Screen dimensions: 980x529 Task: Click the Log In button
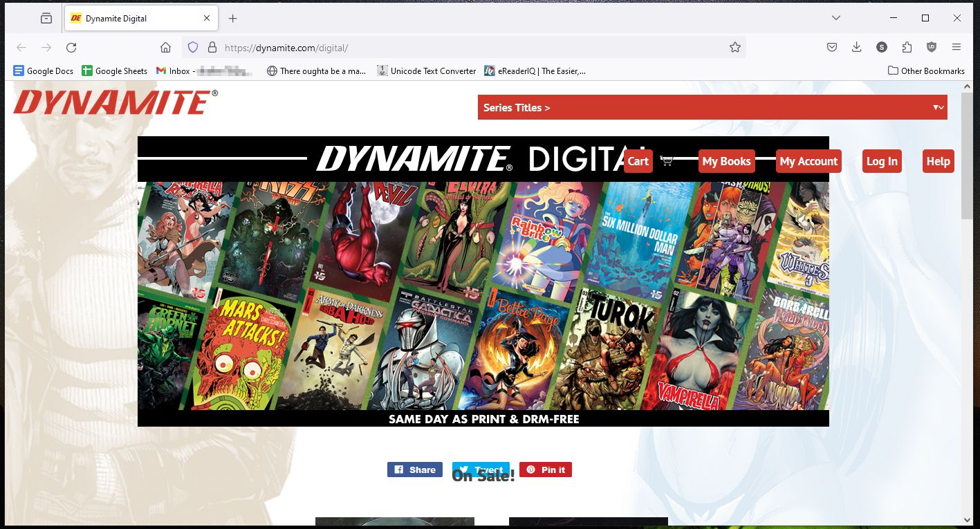[882, 161]
